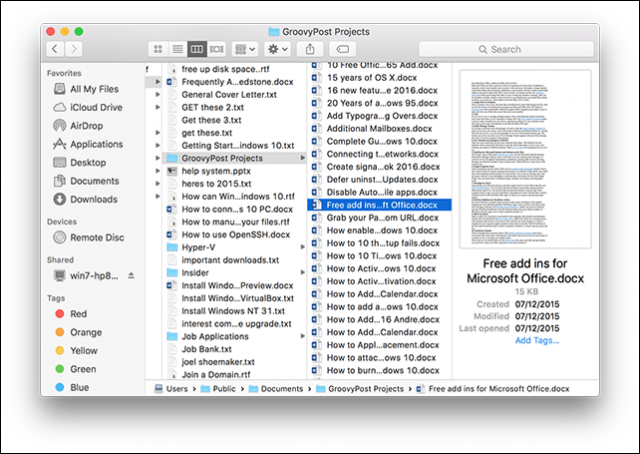
Task: Click the folder icon in window title
Action: (274, 31)
